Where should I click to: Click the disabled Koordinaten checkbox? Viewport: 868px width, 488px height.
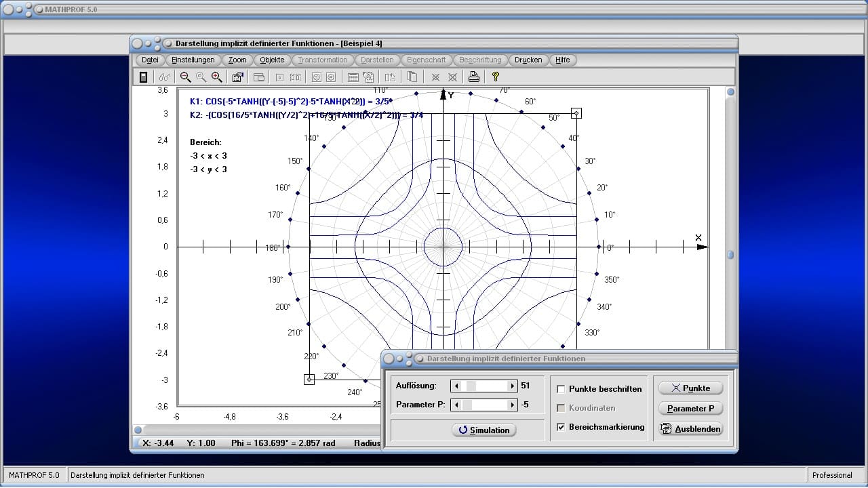pyautogui.click(x=561, y=408)
